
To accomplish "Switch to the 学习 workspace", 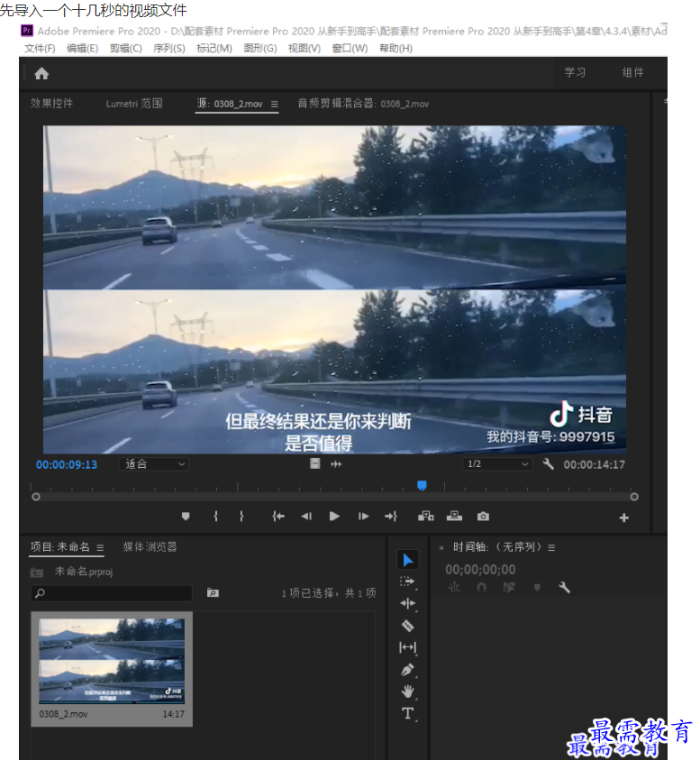I will click(575, 73).
